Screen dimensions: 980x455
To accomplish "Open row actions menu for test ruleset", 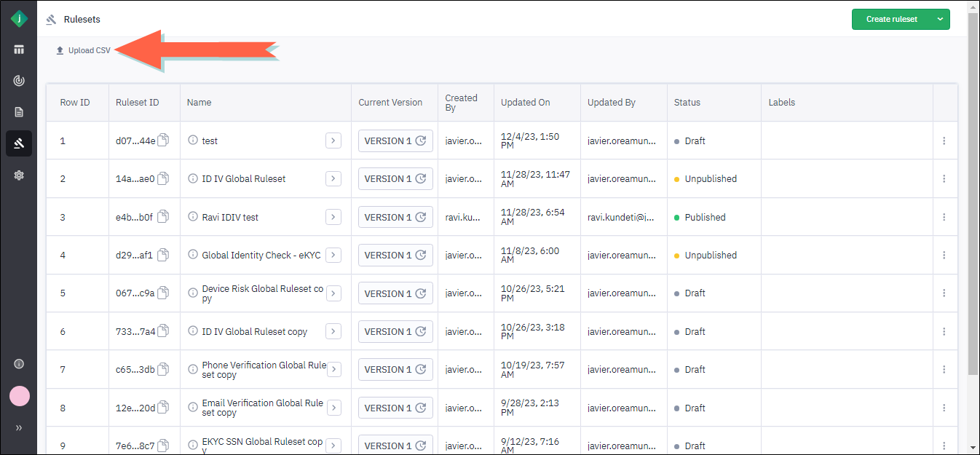I will point(944,141).
